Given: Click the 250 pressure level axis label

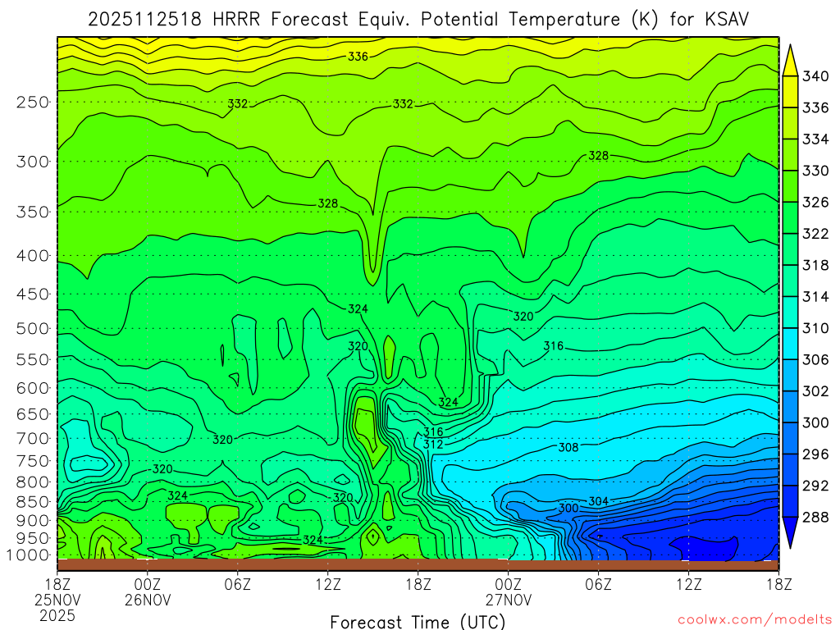Looking at the screenshot, I should pos(33,102).
